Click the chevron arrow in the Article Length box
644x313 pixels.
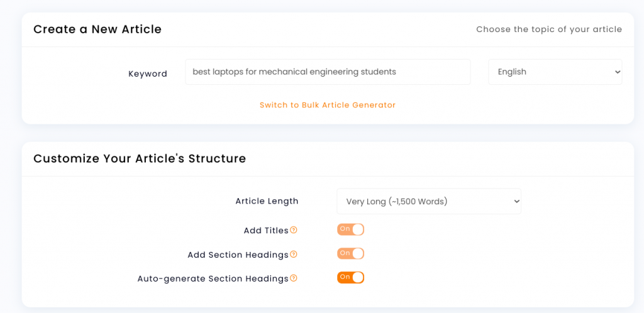point(516,201)
